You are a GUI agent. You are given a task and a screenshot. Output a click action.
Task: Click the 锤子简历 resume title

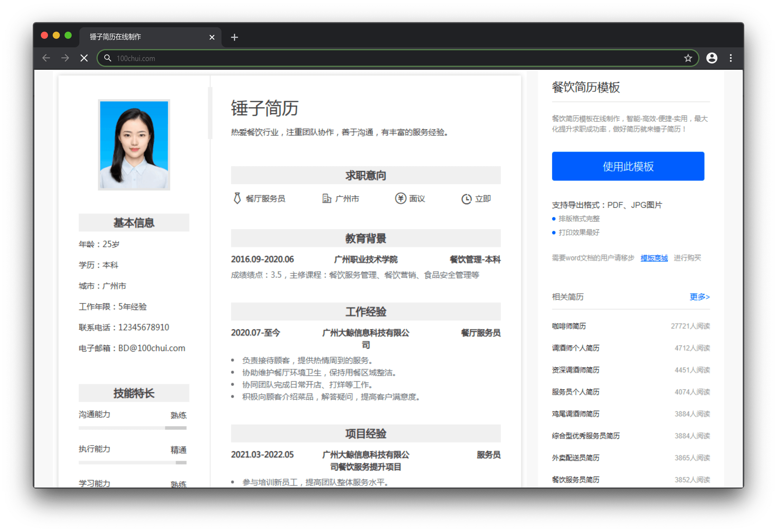[x=264, y=108]
